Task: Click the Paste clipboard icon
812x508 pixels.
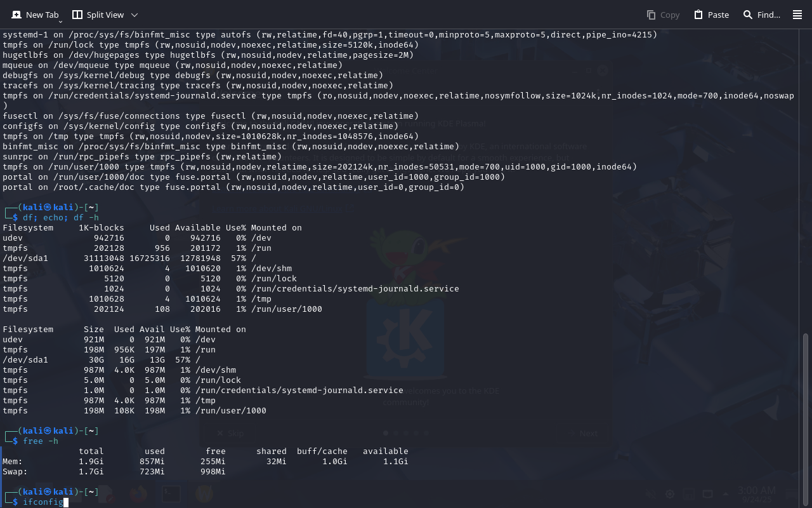Action: tap(698, 15)
